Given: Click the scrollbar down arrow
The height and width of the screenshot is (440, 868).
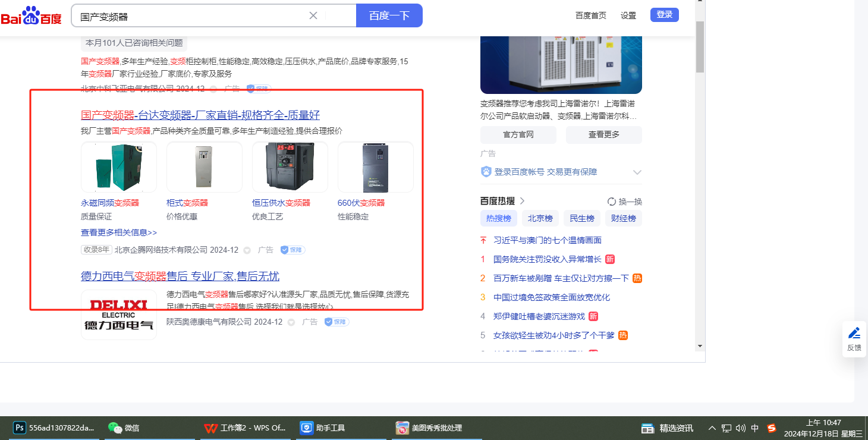Looking at the screenshot, I should click(x=700, y=346).
